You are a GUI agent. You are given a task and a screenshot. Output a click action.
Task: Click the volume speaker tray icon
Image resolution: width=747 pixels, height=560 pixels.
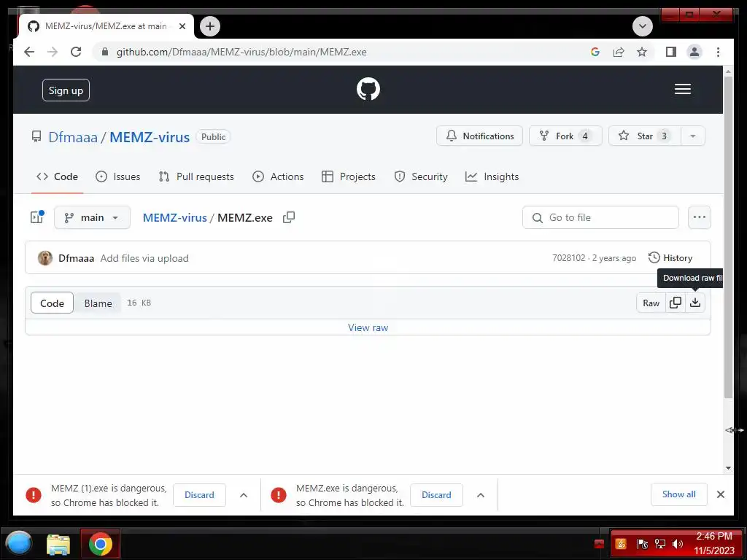coord(678,544)
